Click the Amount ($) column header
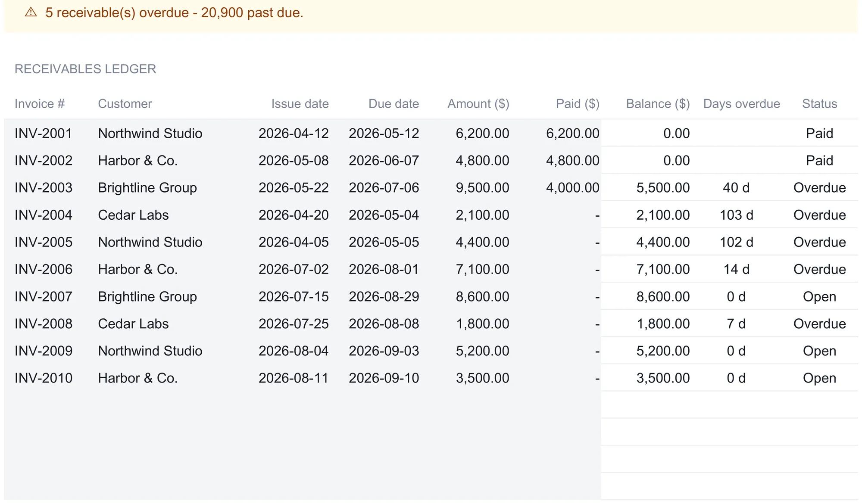The height and width of the screenshot is (504, 862). [478, 104]
